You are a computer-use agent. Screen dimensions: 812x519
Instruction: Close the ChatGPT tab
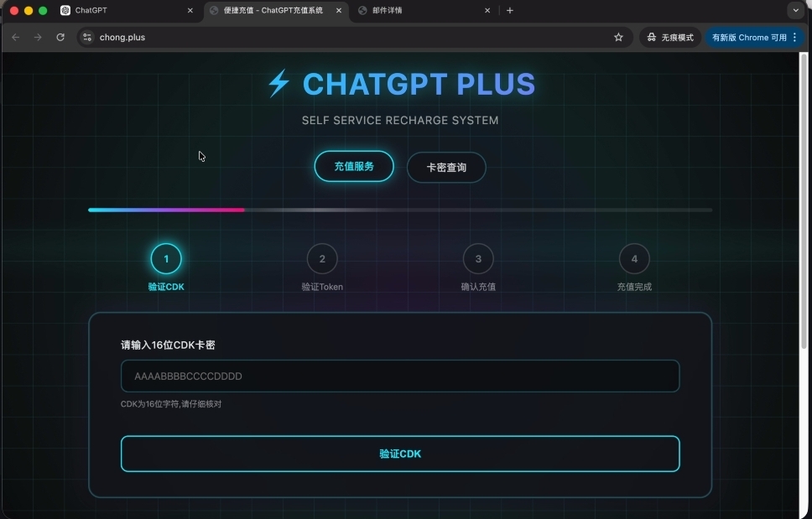(x=190, y=11)
